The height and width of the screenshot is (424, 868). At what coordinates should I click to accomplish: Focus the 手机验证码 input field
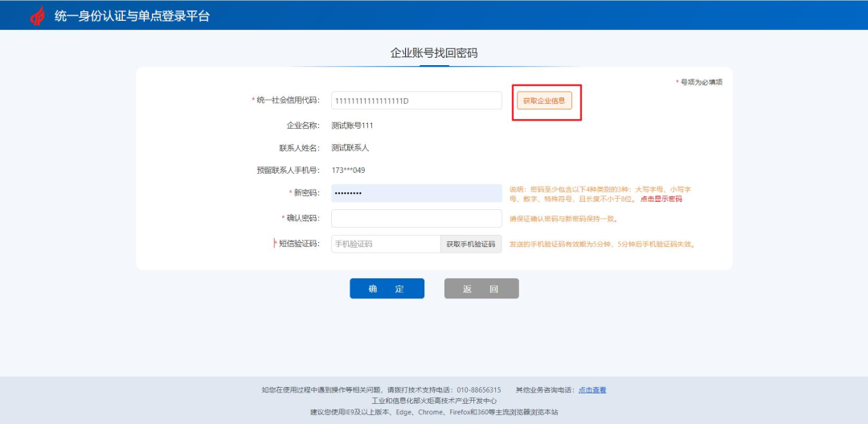click(386, 244)
